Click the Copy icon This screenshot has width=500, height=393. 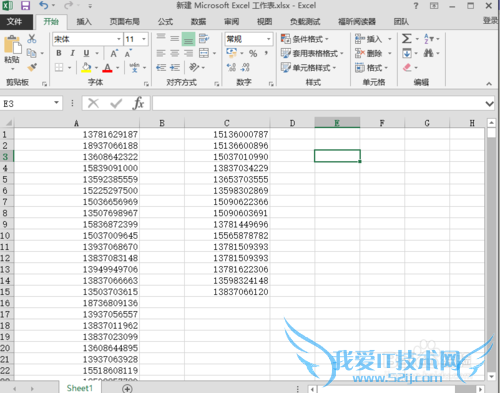click(32, 53)
